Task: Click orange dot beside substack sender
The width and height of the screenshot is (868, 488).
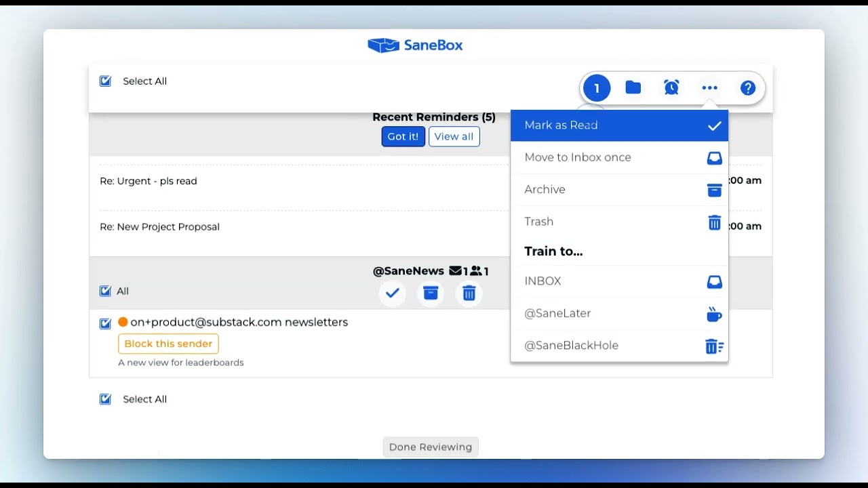Action: (x=123, y=322)
